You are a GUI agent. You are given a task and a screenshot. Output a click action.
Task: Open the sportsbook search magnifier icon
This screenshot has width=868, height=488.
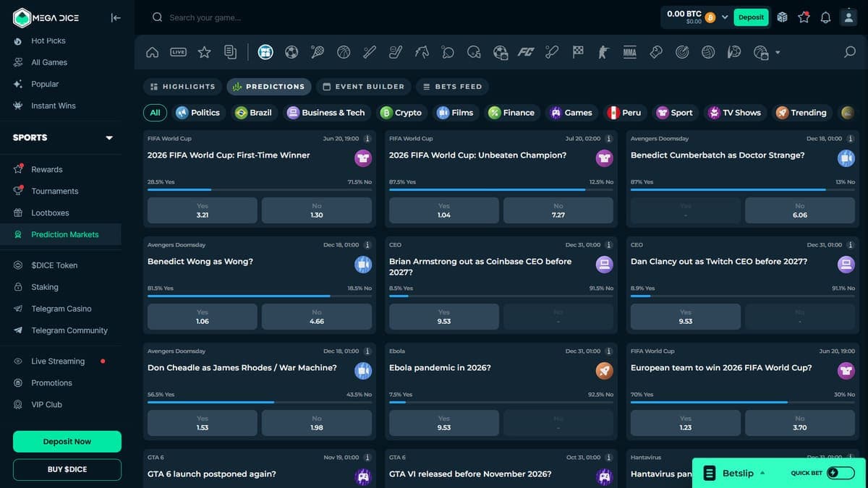[x=850, y=52]
